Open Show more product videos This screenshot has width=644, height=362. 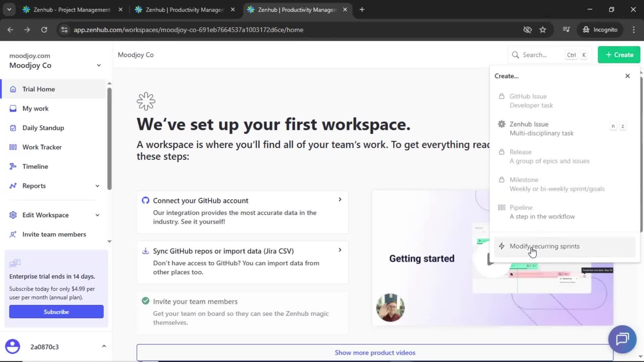click(x=375, y=353)
